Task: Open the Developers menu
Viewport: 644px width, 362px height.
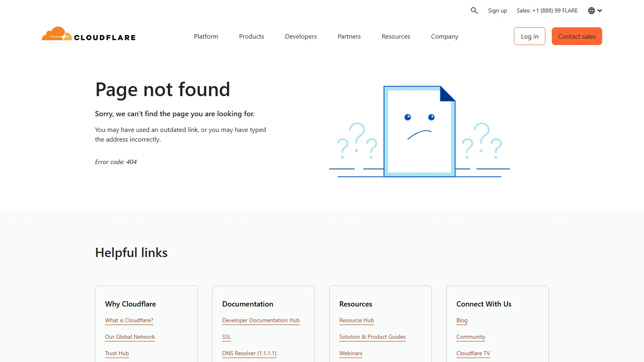Action: (300, 36)
